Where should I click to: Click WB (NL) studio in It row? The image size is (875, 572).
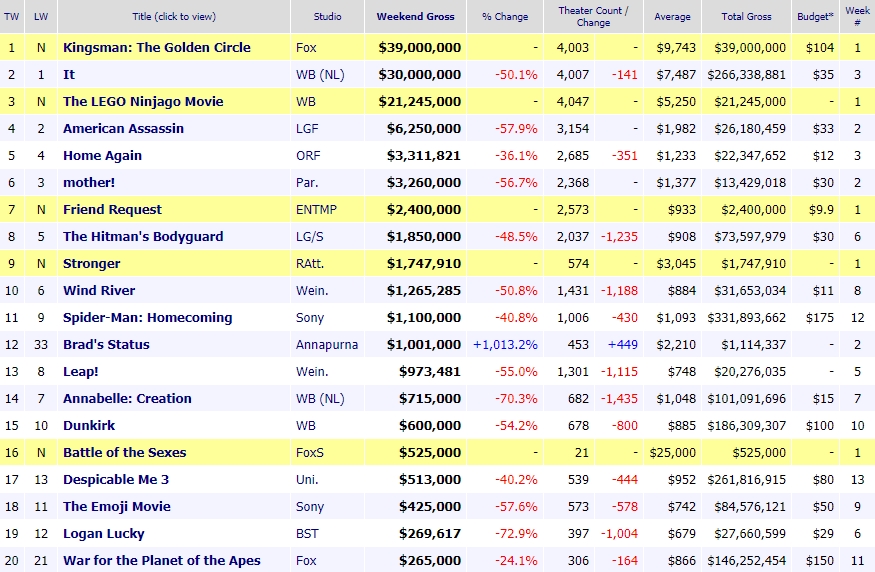pos(320,74)
